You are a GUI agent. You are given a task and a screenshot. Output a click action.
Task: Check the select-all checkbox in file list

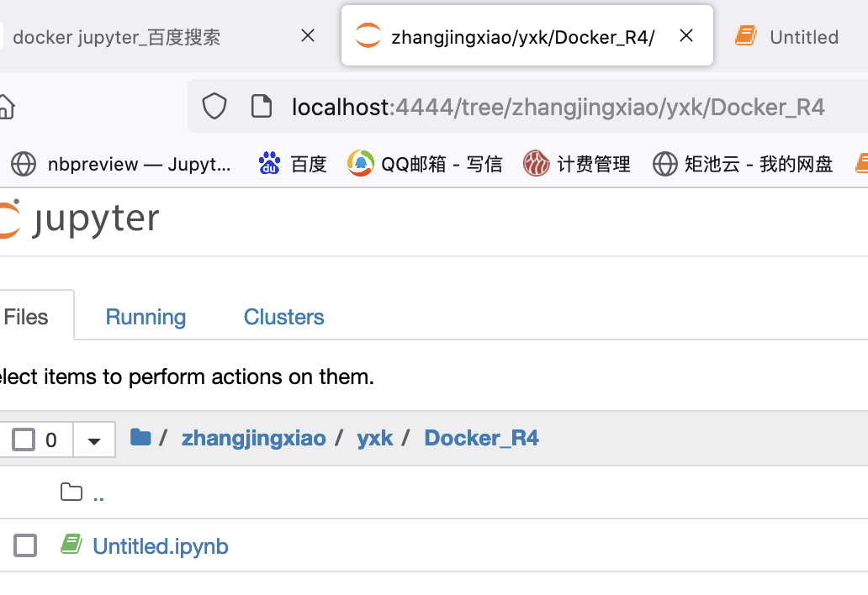pos(24,439)
